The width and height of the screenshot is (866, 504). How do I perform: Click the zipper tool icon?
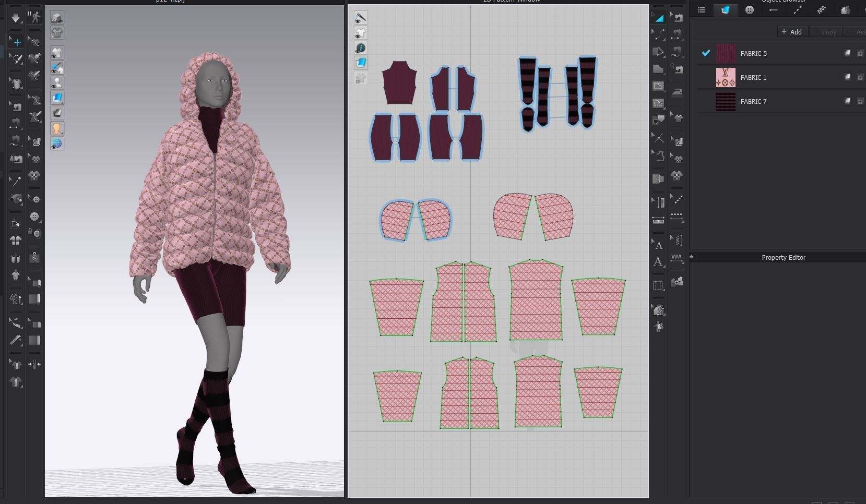[x=34, y=258]
